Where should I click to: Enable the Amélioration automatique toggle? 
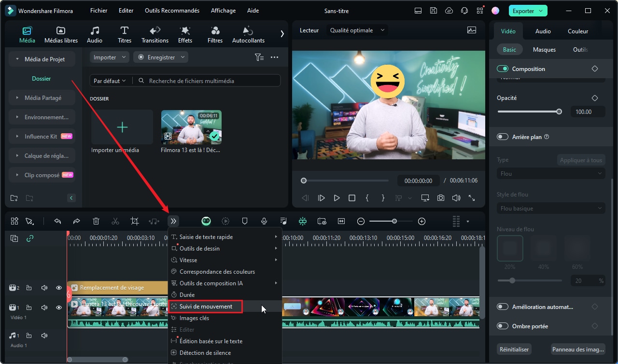click(x=503, y=307)
